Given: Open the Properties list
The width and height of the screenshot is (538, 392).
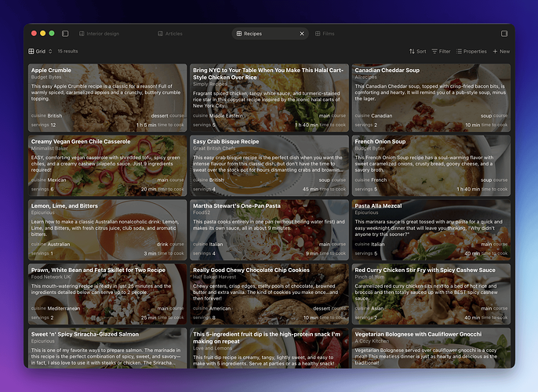Looking at the screenshot, I should 471,51.
